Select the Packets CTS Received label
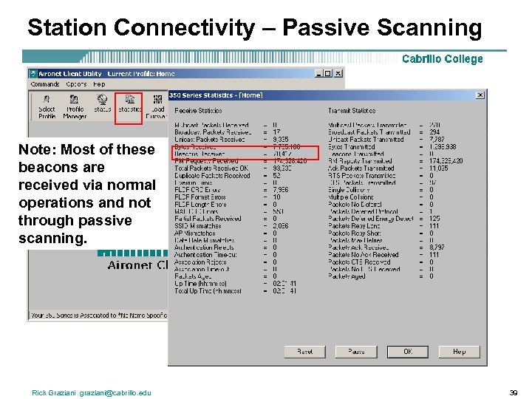The image size is (532, 399). (x=359, y=262)
